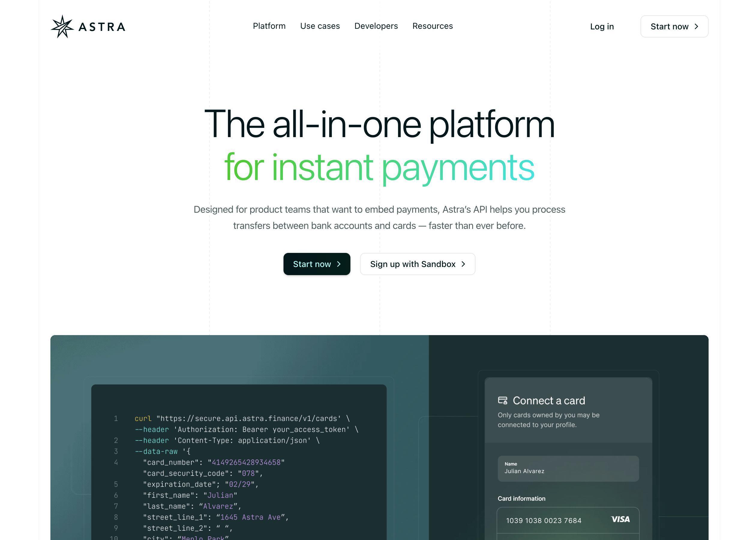
Task: Click the credit card icon in Connect panel
Action: point(502,401)
